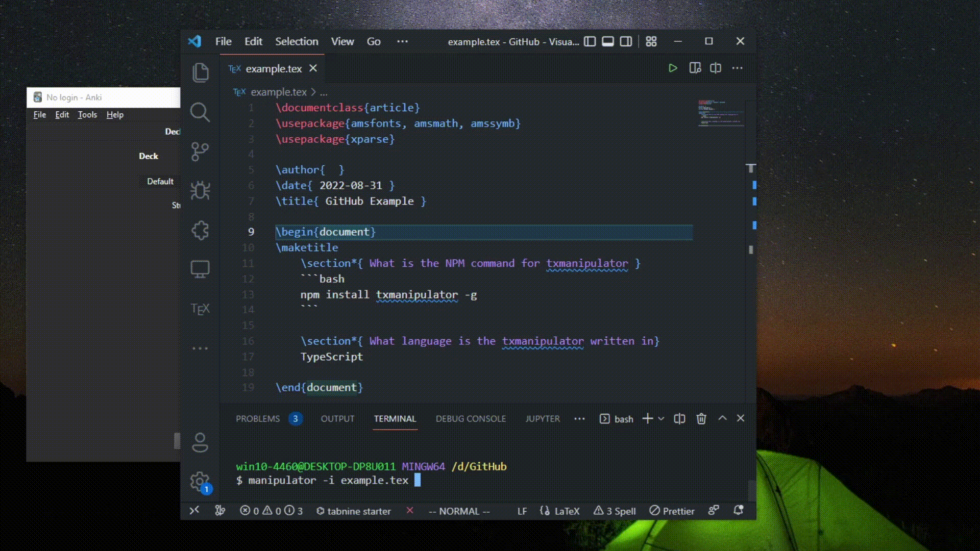The height and width of the screenshot is (551, 980).
Task: Expand the additional menu bar items ellipsis
Action: (402, 42)
